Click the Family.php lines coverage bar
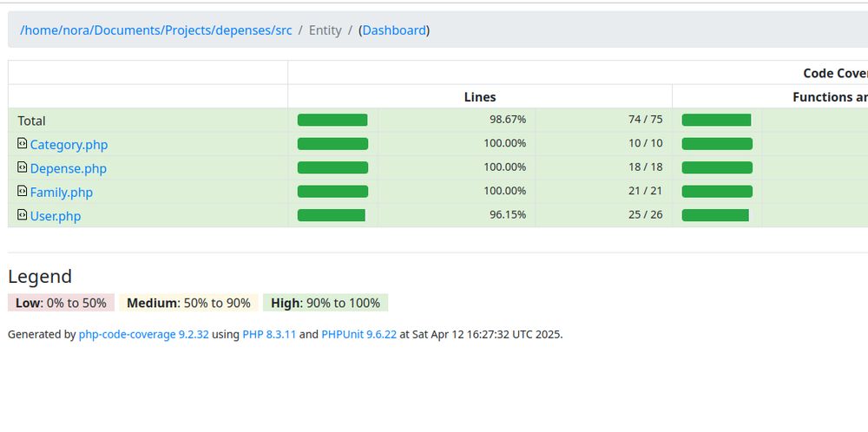 (332, 192)
